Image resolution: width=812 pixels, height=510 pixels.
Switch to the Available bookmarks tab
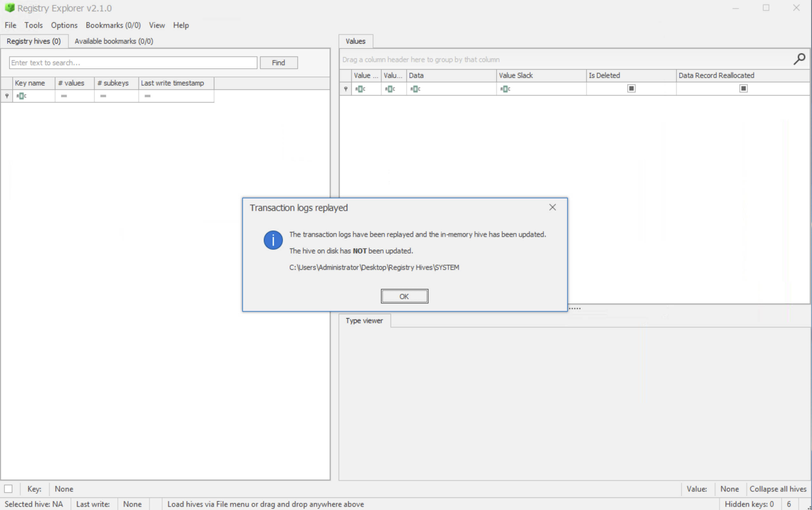[x=114, y=41]
